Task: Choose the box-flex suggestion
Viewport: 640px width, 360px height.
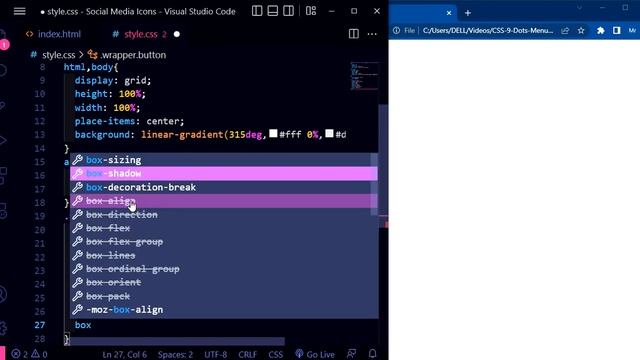Action: click(x=224, y=228)
